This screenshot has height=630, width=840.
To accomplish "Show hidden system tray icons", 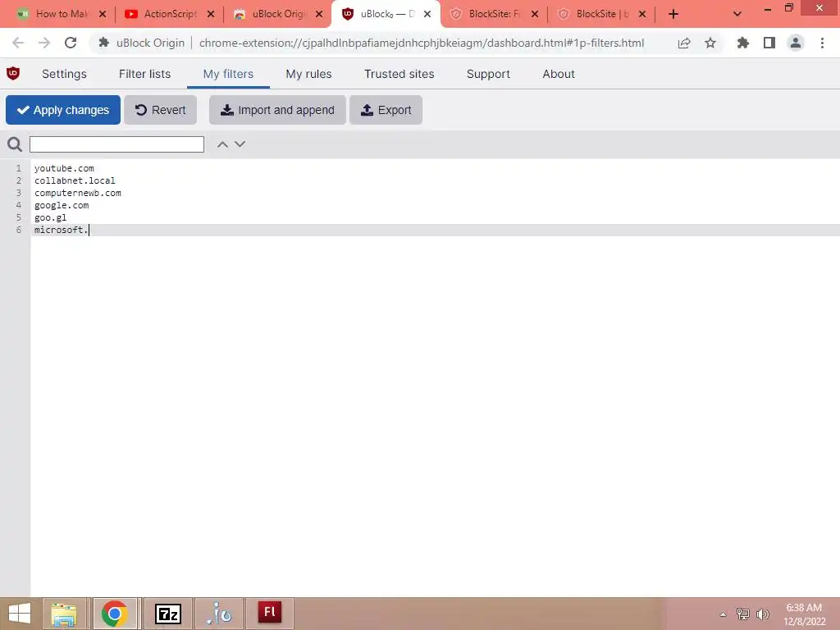I will click(723, 614).
